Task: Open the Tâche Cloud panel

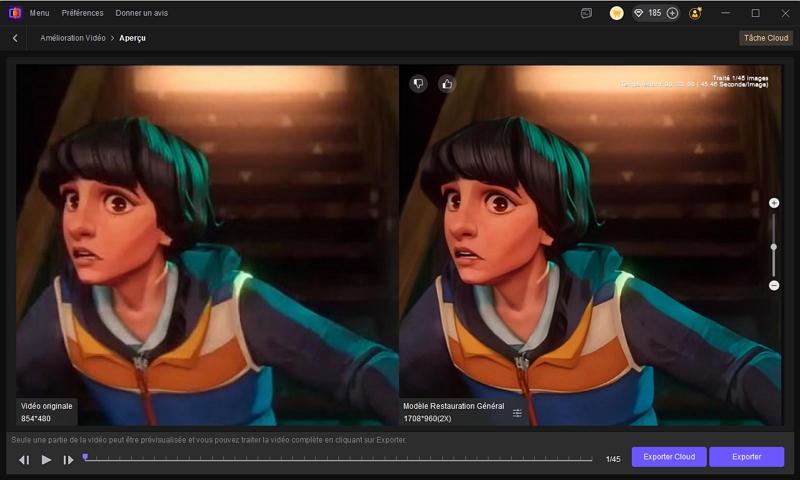Action: tap(765, 38)
